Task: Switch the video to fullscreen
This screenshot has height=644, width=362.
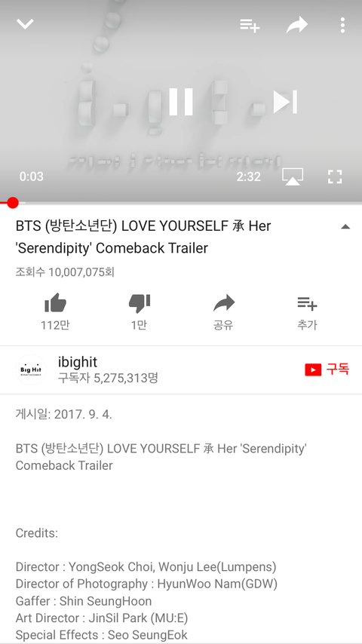Action: pyautogui.click(x=335, y=176)
